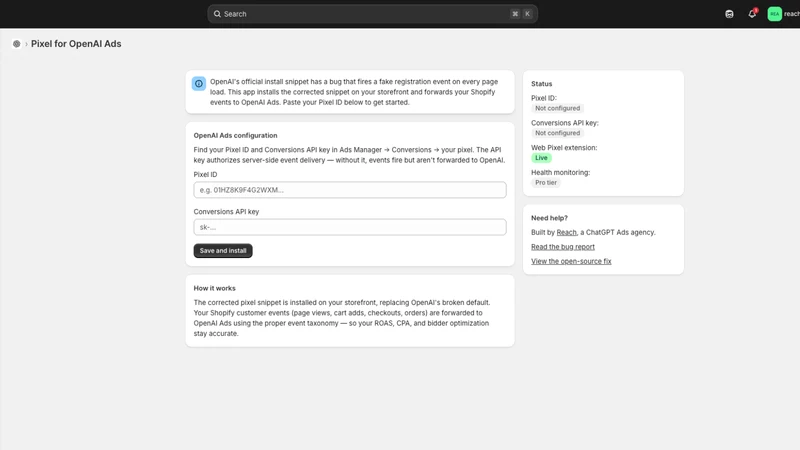Click the Pro tier badge
The width and height of the screenshot is (800, 450).
coord(546,183)
